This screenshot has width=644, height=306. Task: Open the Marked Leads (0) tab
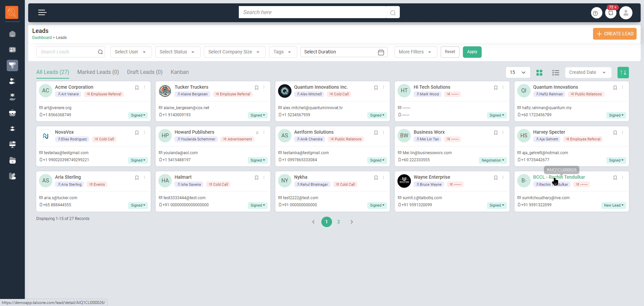[98, 72]
